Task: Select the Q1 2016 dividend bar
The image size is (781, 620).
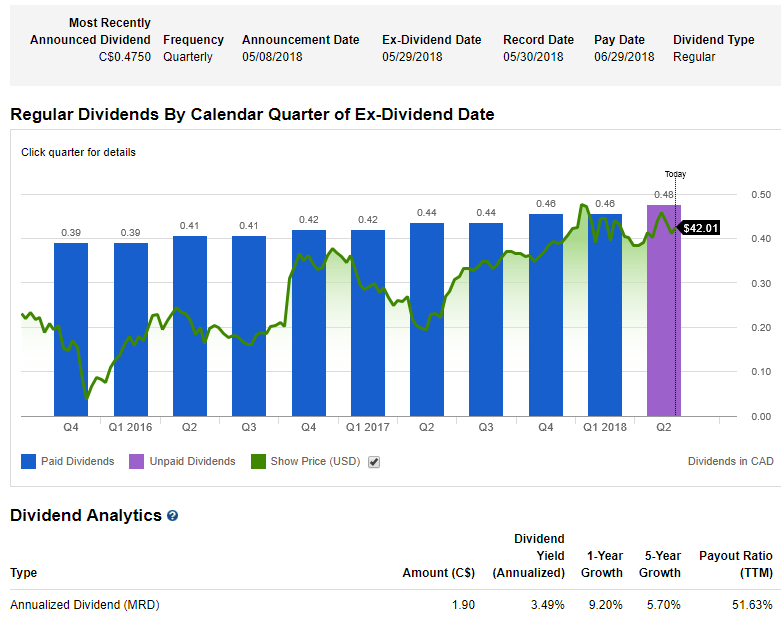Action: (131, 330)
